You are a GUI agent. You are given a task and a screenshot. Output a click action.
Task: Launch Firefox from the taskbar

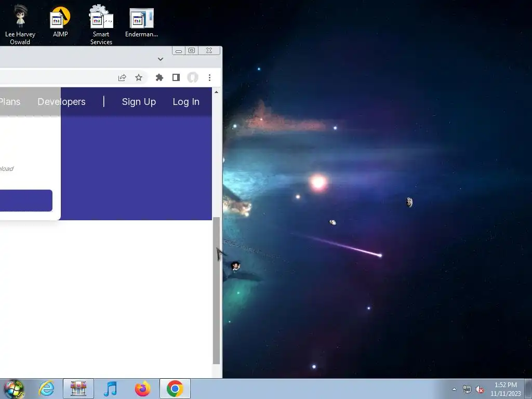click(142, 389)
